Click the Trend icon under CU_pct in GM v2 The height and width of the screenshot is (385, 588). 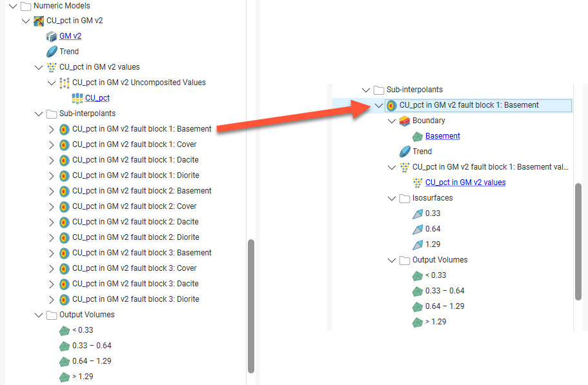coord(52,52)
